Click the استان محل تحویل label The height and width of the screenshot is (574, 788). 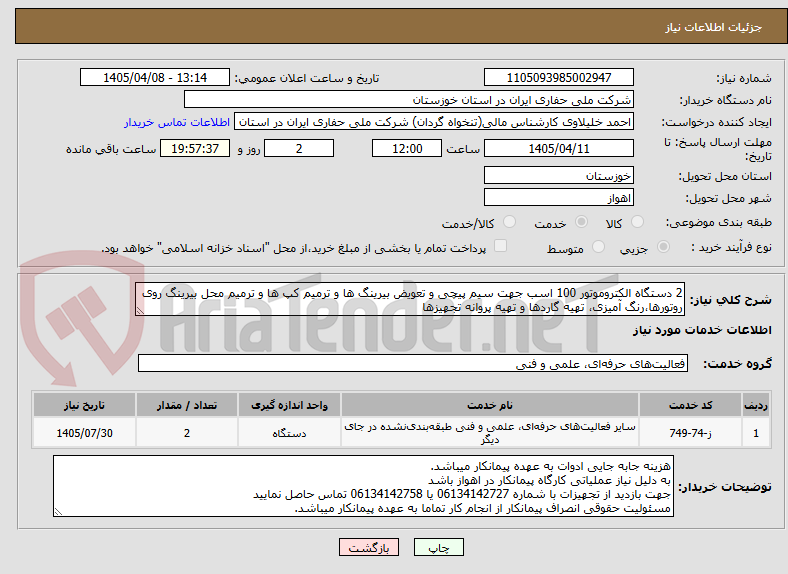[x=725, y=176]
